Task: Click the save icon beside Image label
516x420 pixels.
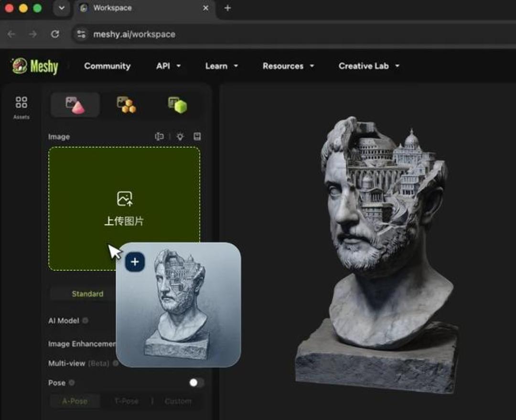Action: pos(197,136)
